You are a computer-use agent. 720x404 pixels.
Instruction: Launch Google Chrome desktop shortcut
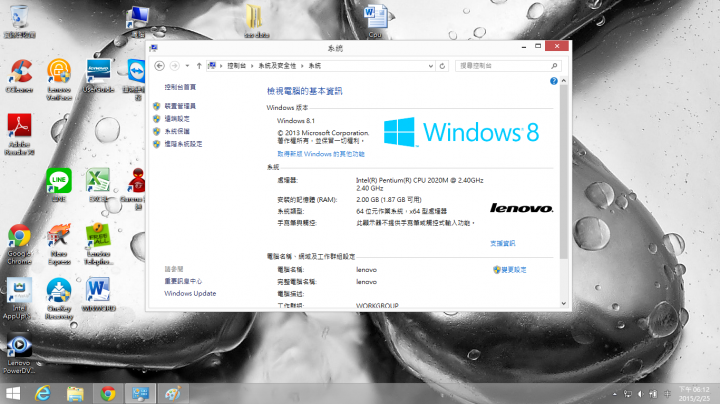click(19, 244)
